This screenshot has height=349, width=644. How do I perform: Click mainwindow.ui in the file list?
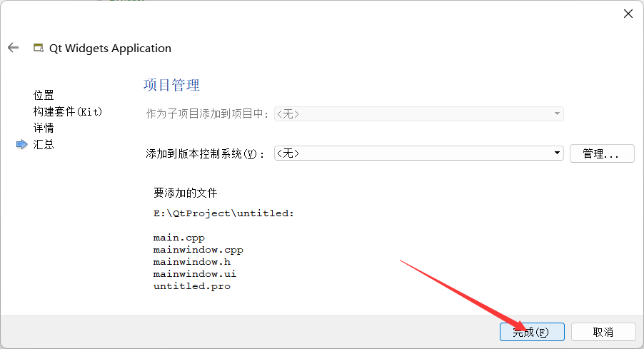click(195, 274)
